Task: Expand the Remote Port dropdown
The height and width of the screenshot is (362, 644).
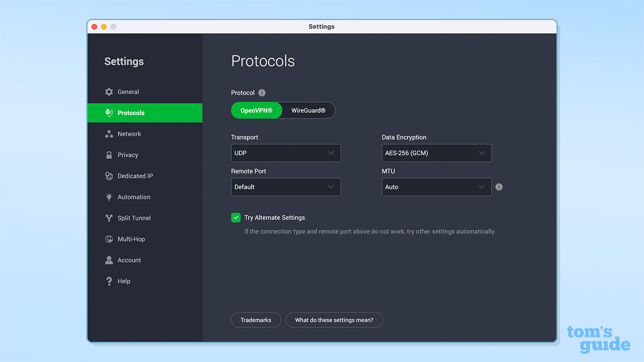Action: tap(286, 187)
